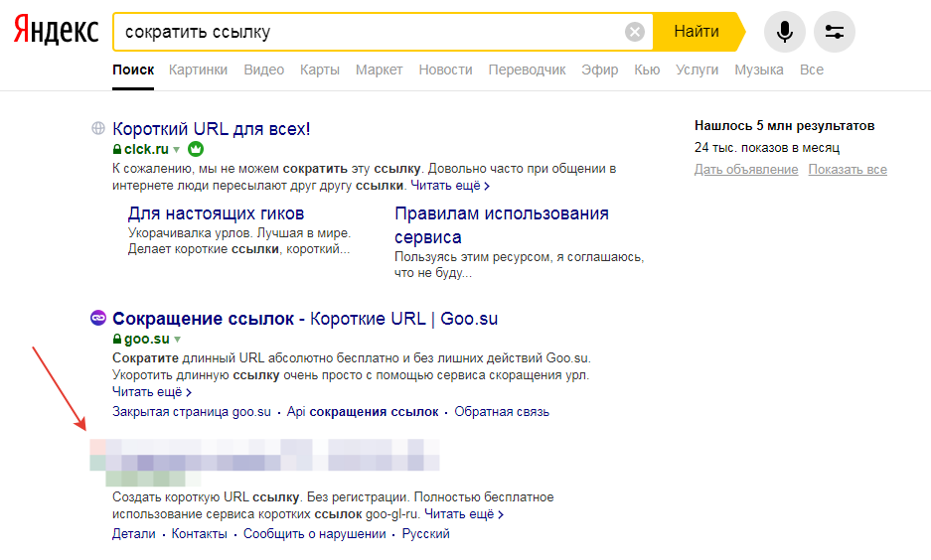Click the Yandex logo

(57, 32)
